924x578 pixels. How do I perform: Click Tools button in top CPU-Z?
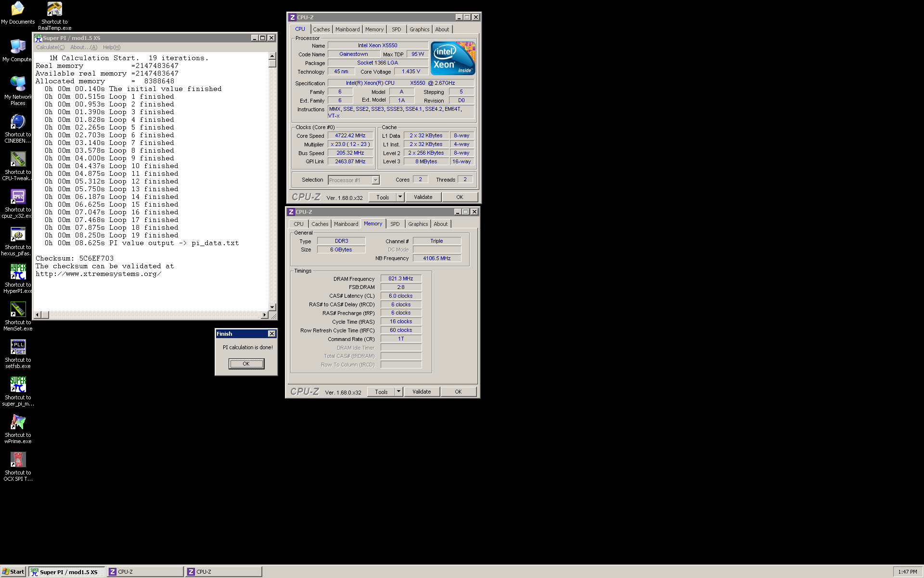click(x=383, y=197)
